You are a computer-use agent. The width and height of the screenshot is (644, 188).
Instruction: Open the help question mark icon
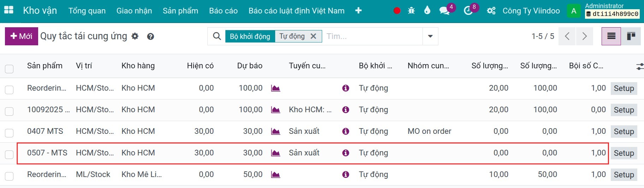[150, 36]
